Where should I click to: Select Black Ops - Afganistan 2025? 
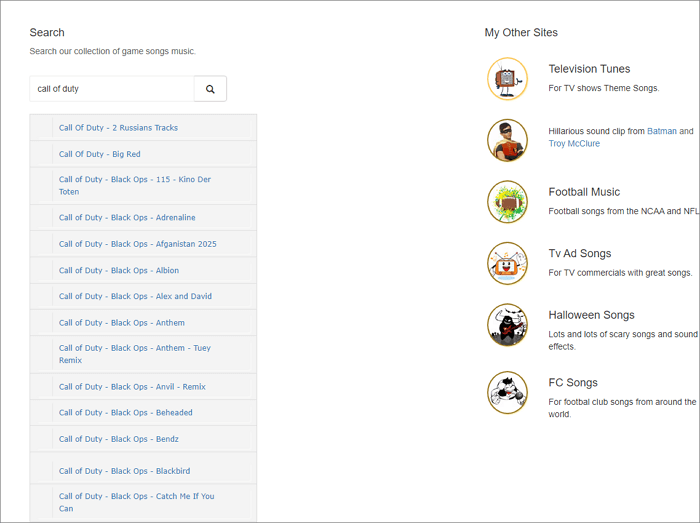click(137, 244)
